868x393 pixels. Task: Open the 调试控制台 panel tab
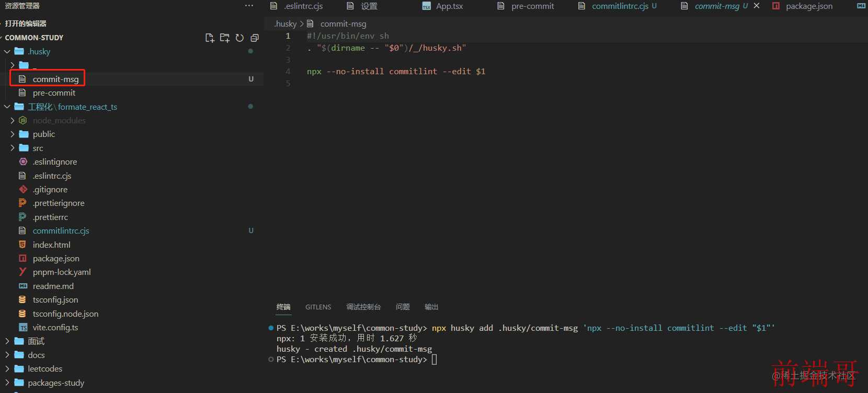(363, 307)
